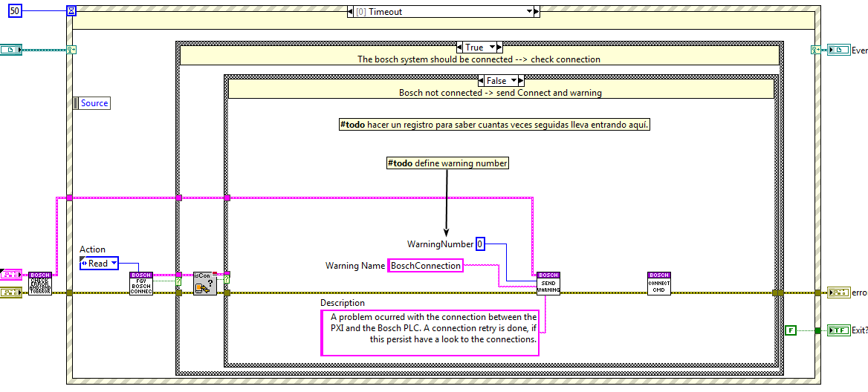
Task: Click the error in cluster terminal
Action: [x=10, y=293]
